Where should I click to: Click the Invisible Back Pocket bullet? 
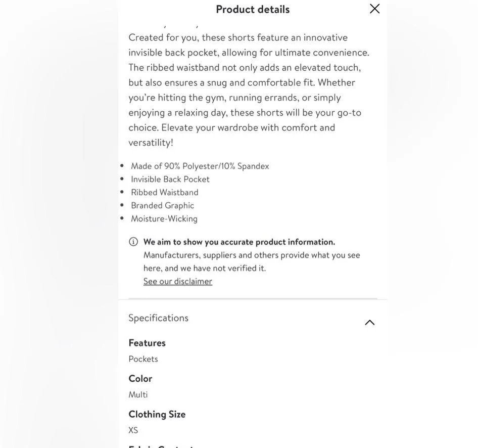pyautogui.click(x=170, y=179)
